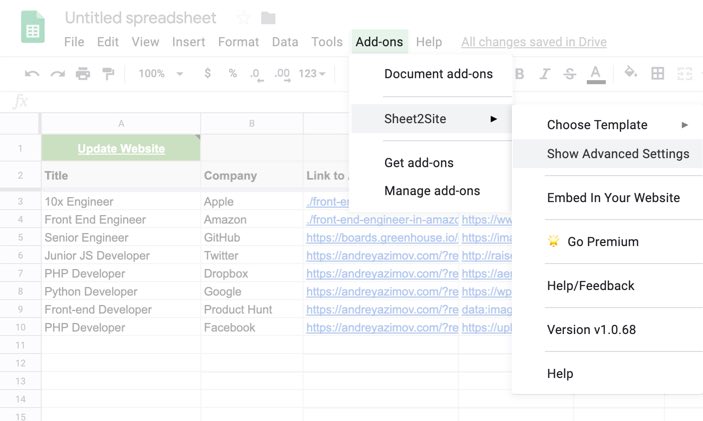Open the fill color picker

pyautogui.click(x=630, y=72)
